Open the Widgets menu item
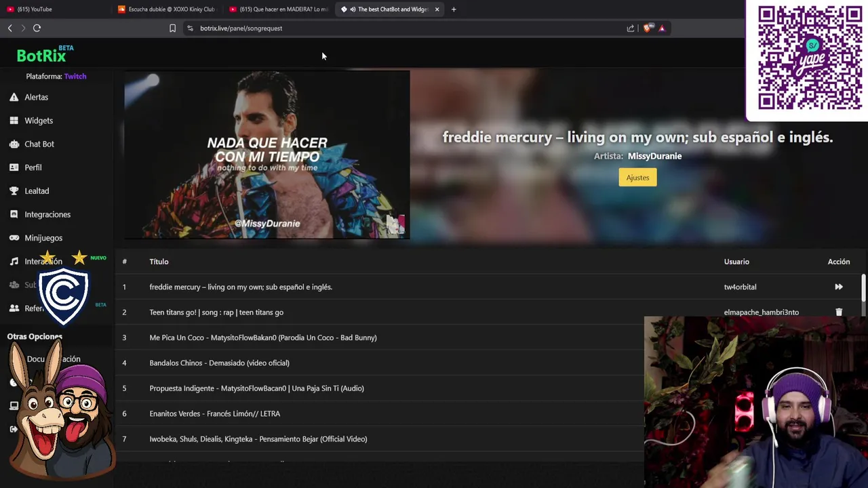Screen dimensions: 868x488 [39, 121]
